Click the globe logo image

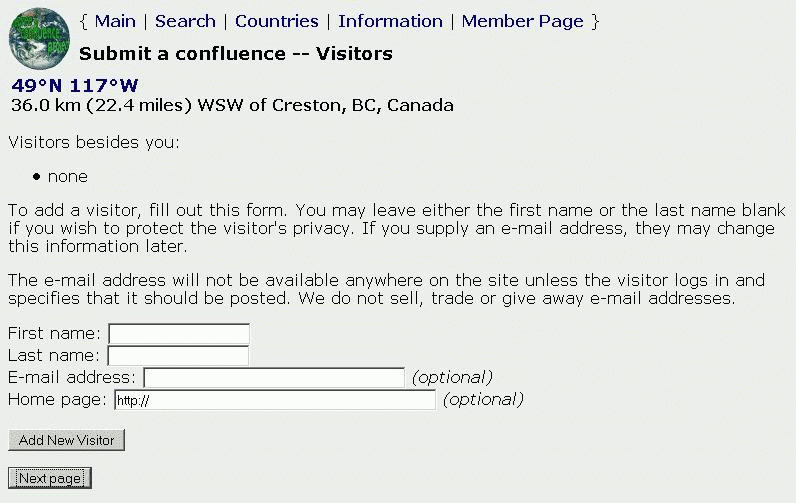(39, 38)
